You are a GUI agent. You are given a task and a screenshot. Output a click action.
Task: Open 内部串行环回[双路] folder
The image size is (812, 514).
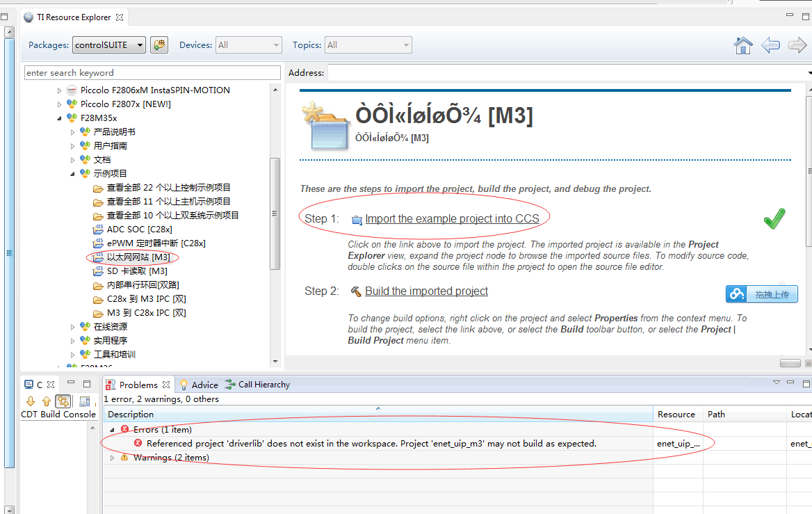143,285
